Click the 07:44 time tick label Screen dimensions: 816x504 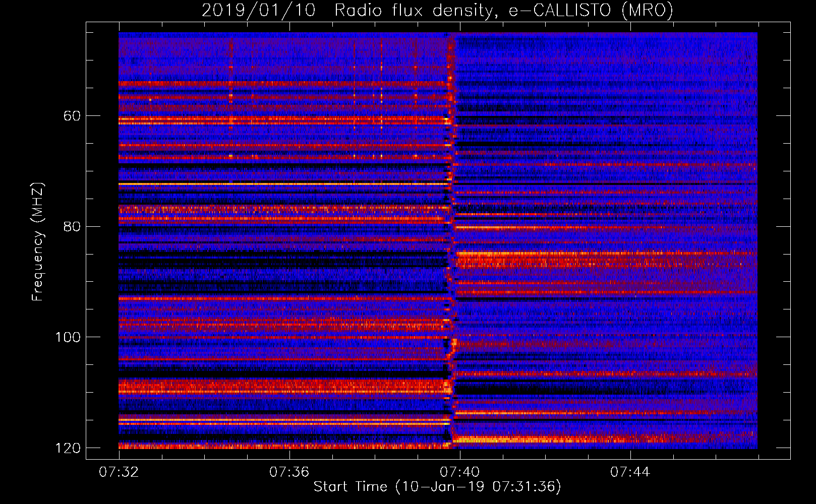click(630, 472)
